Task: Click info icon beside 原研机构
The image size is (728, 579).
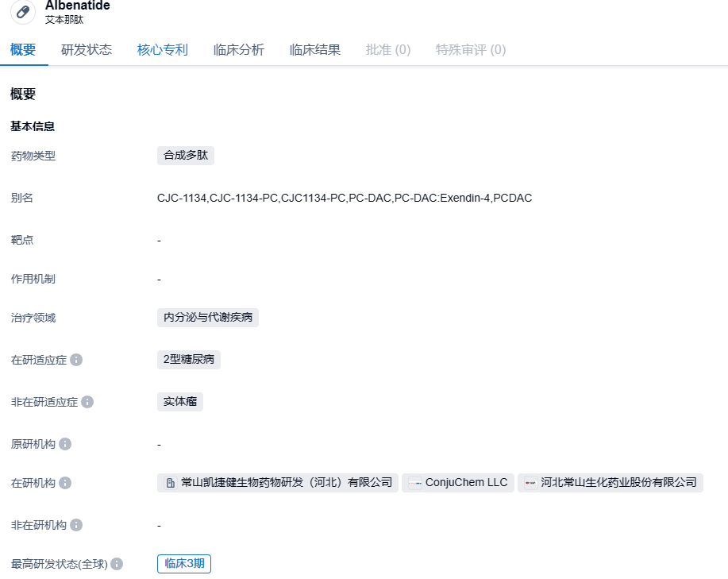Action: (x=65, y=444)
